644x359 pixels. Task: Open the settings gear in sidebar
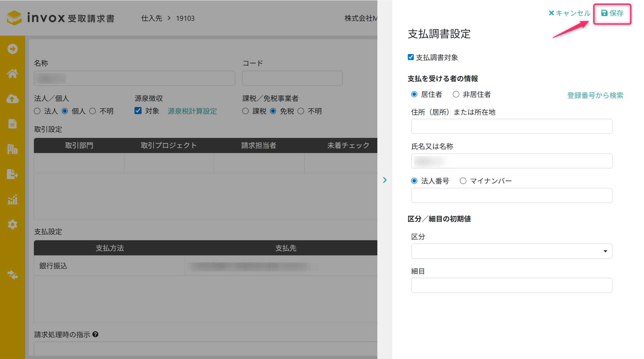12,224
